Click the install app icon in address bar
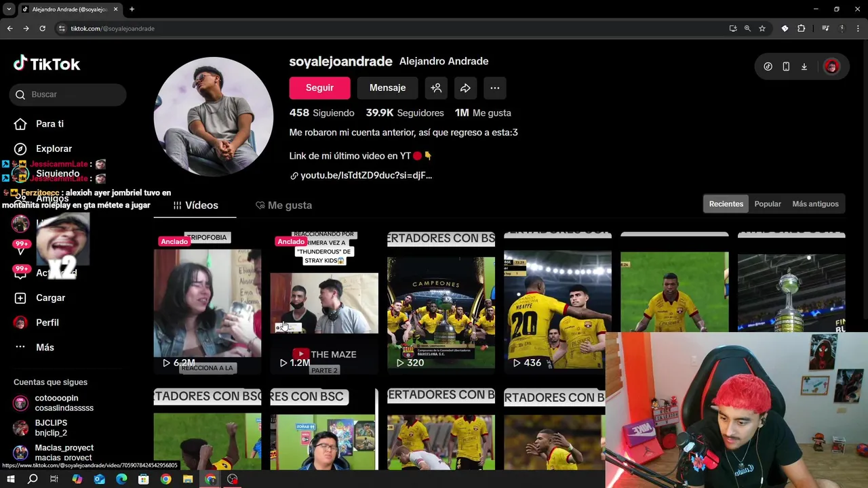Image resolution: width=868 pixels, height=488 pixels. (x=733, y=28)
